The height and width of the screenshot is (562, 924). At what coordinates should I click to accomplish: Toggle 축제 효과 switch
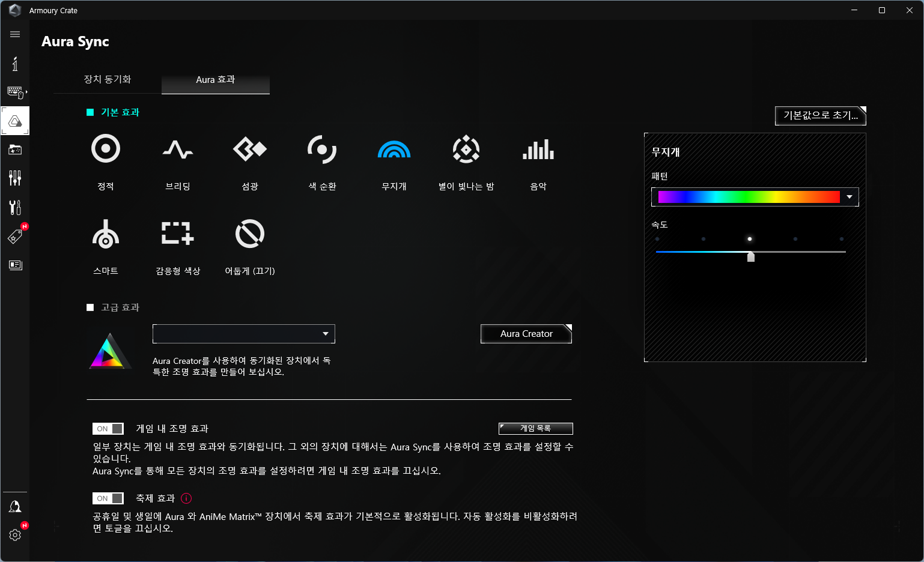108,498
